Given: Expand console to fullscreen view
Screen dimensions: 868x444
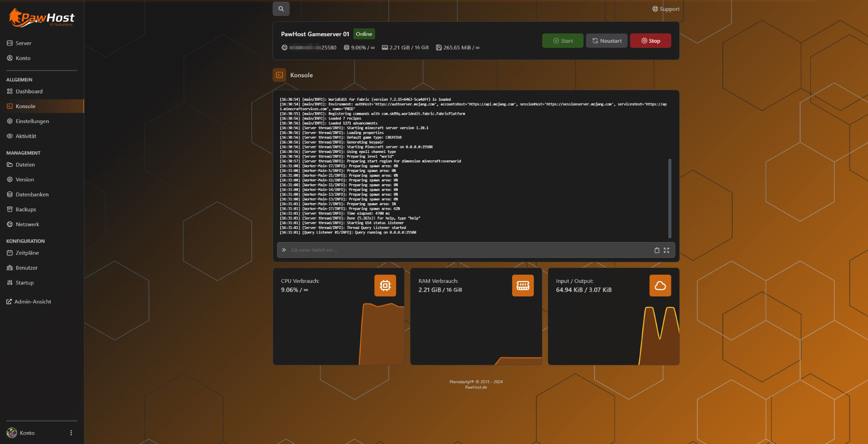Looking at the screenshot, I should click(667, 250).
